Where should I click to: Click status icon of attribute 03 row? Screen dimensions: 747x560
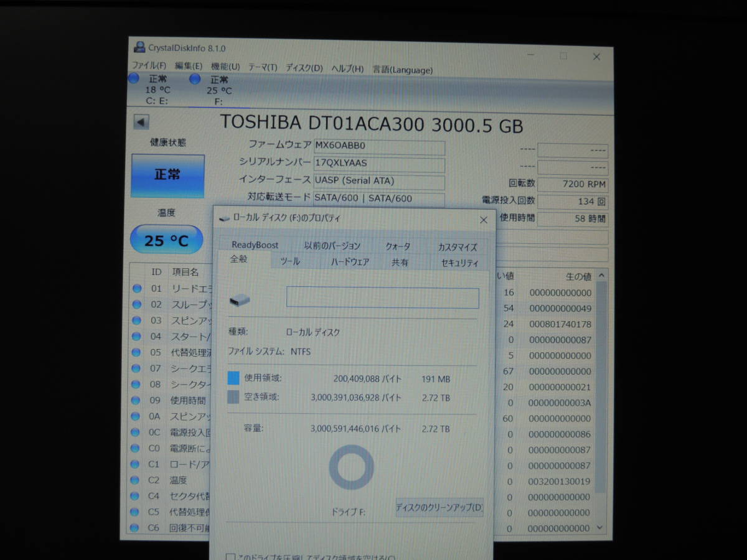click(137, 320)
